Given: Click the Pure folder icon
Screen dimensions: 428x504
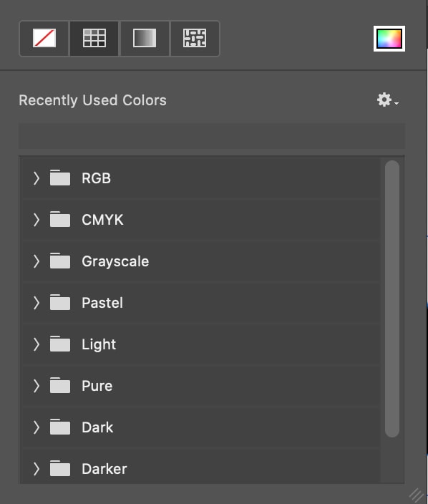Looking at the screenshot, I should coord(60,385).
